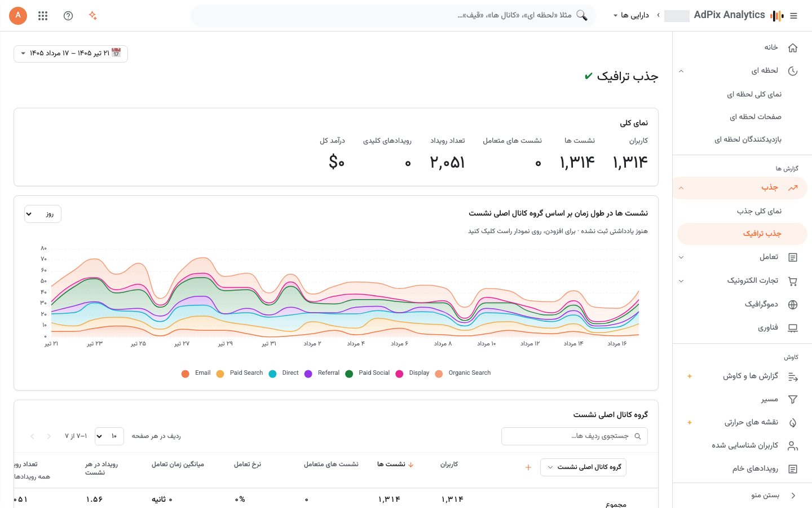The width and height of the screenshot is (812, 508).
Task: Open the روز granularity dropdown
Action: click(43, 214)
